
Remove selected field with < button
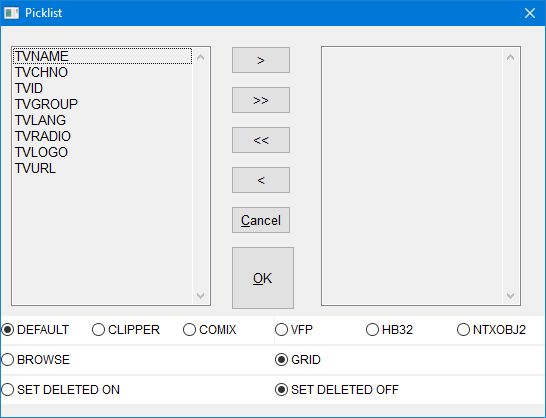(x=261, y=180)
